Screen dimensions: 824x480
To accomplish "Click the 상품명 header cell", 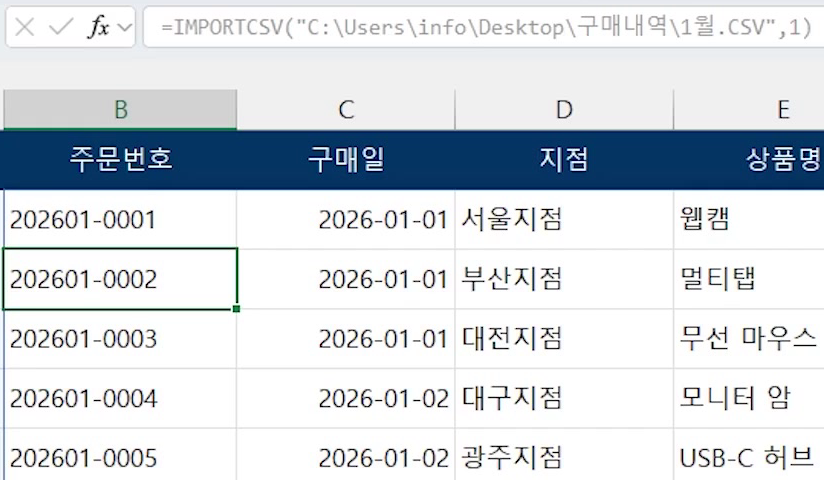I will (749, 159).
